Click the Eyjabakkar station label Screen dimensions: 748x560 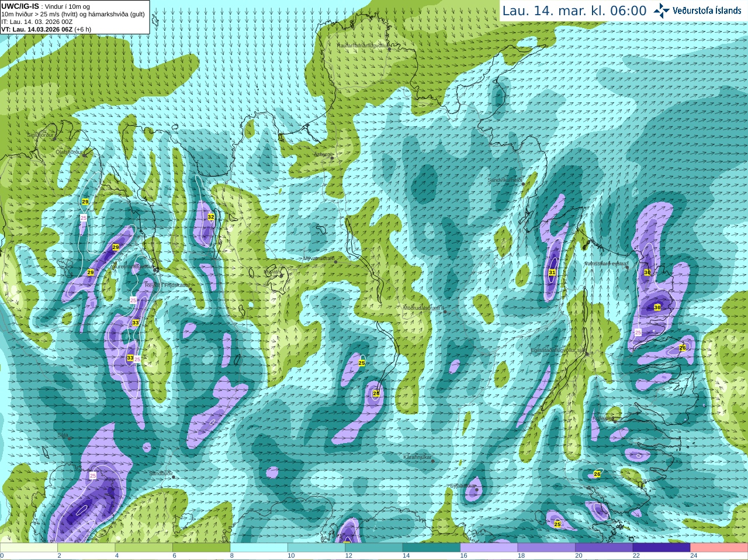point(462,486)
